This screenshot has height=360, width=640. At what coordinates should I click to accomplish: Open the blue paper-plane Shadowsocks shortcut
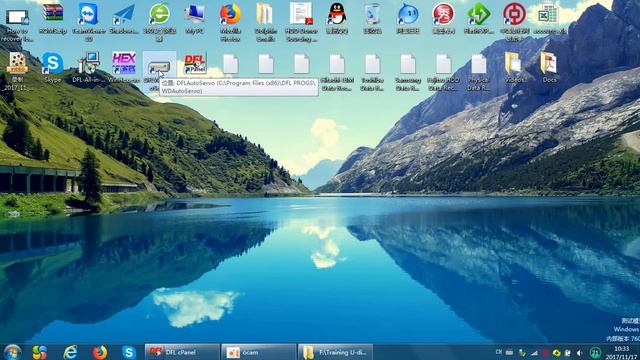(x=124, y=18)
